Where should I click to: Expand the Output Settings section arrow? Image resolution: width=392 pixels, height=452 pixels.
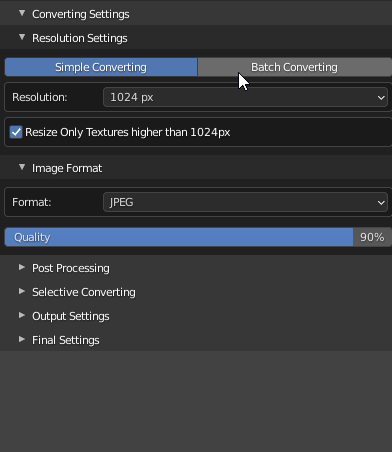22,315
